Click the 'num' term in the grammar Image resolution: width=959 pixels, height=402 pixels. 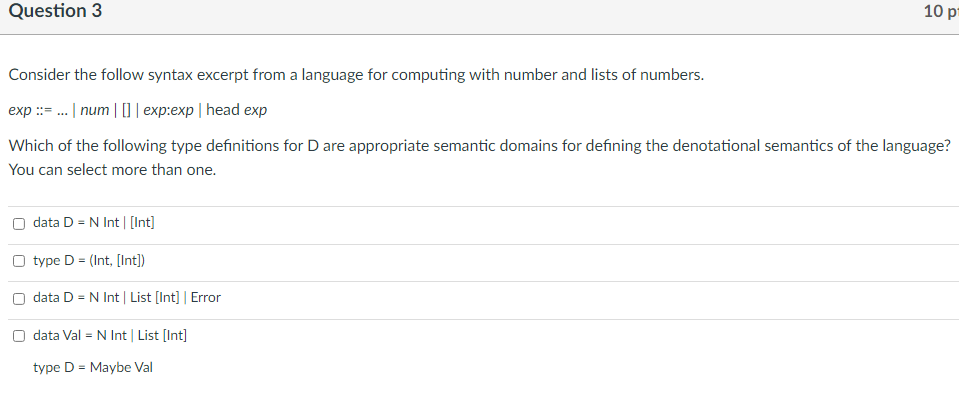[94, 111]
